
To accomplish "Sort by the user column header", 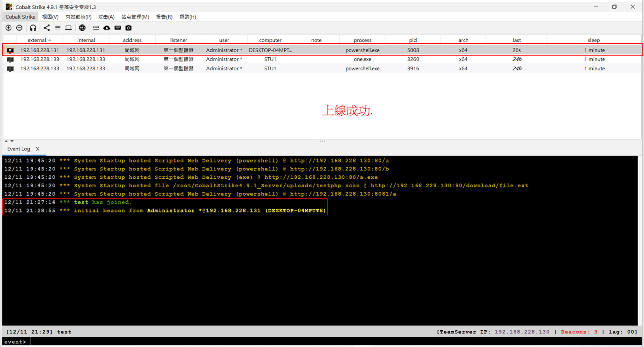I will [224, 41].
